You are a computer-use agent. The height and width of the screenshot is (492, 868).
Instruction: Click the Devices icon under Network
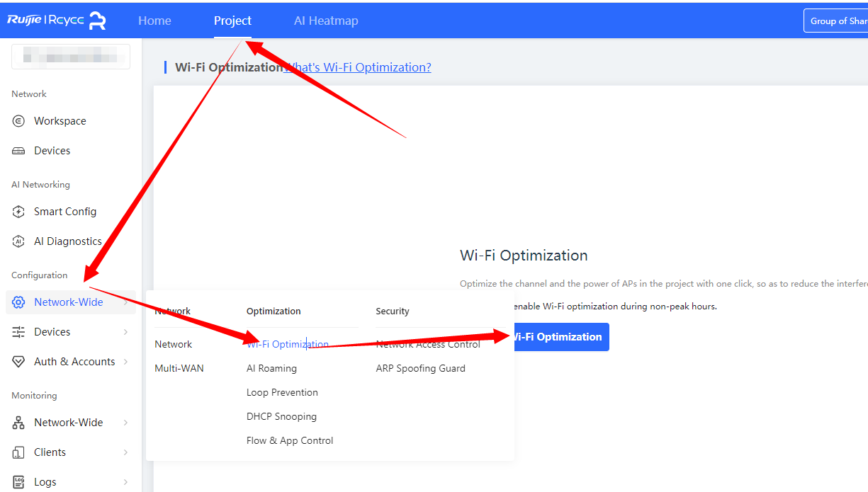coord(19,151)
